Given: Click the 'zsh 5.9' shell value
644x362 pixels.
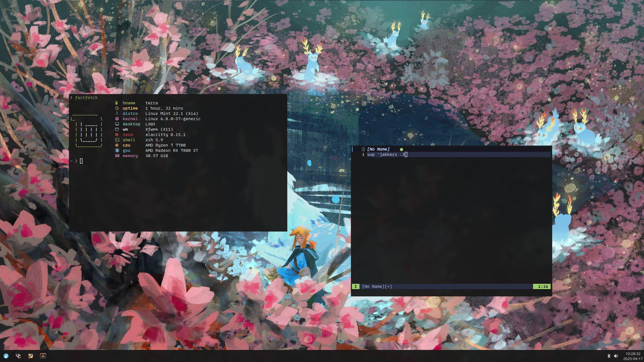Looking at the screenshot, I should point(154,140).
